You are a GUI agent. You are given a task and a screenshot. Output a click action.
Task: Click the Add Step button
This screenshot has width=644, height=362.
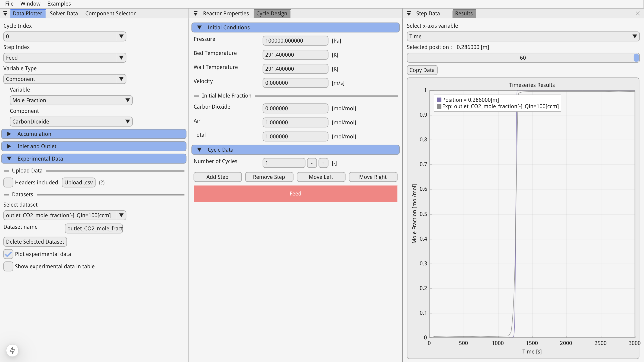tap(217, 177)
